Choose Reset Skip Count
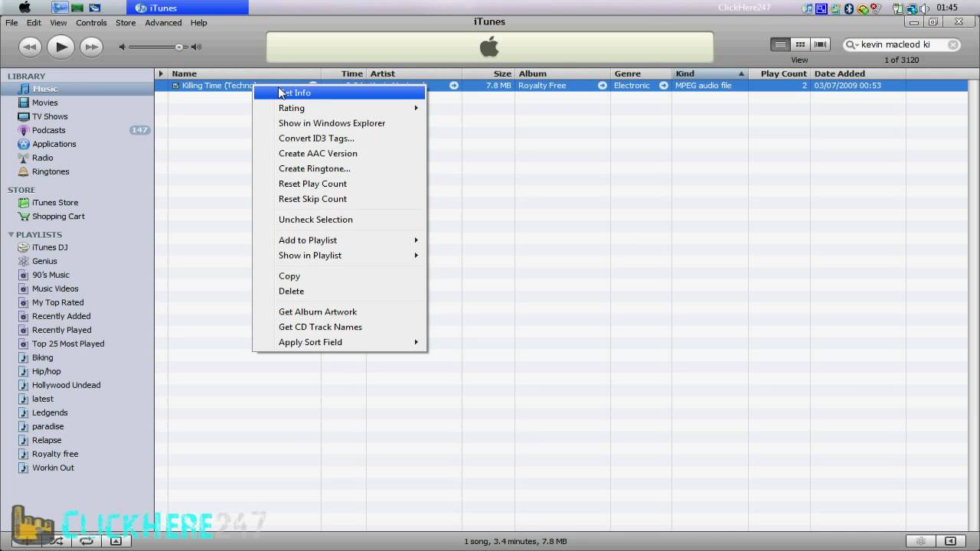 click(339, 199)
